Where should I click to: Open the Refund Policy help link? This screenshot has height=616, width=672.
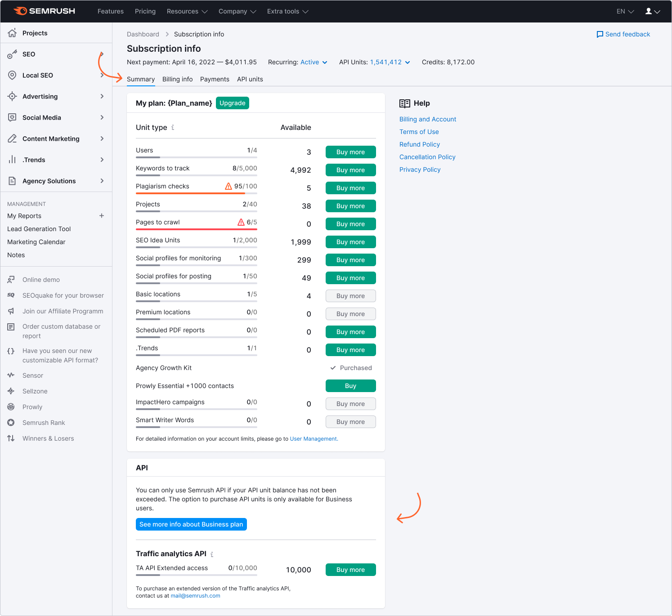[x=420, y=144]
